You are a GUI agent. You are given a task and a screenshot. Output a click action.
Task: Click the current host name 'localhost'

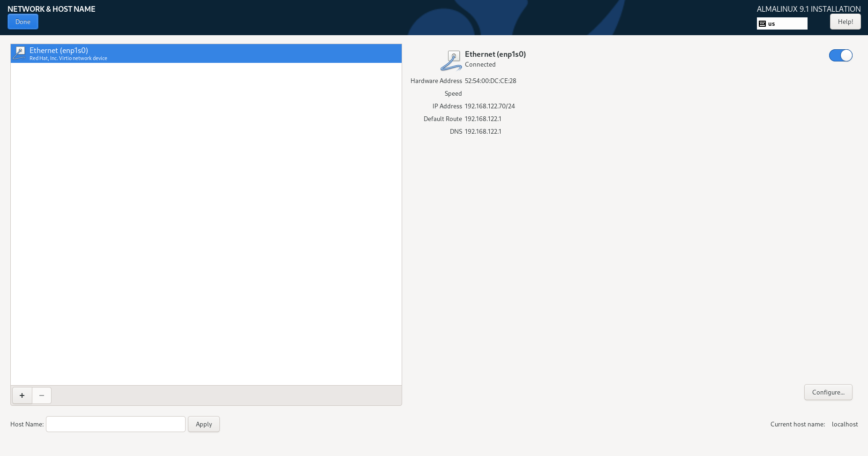pos(845,424)
